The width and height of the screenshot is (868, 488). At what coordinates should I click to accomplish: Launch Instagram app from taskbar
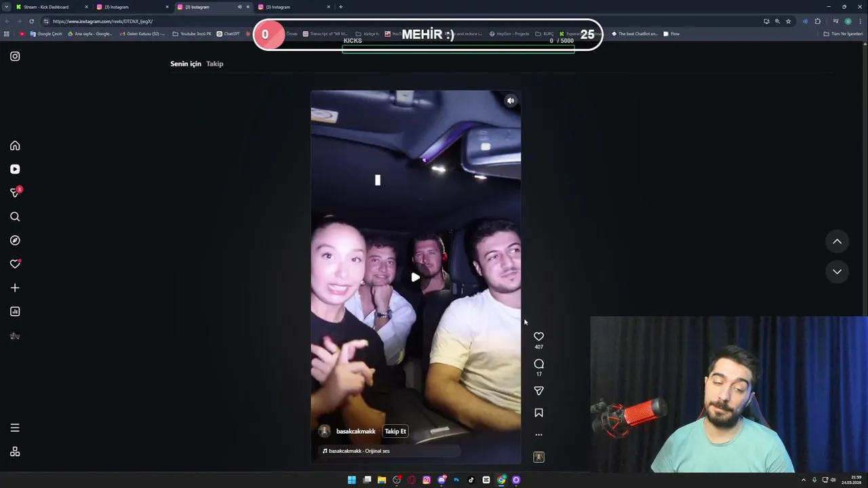tap(427, 480)
